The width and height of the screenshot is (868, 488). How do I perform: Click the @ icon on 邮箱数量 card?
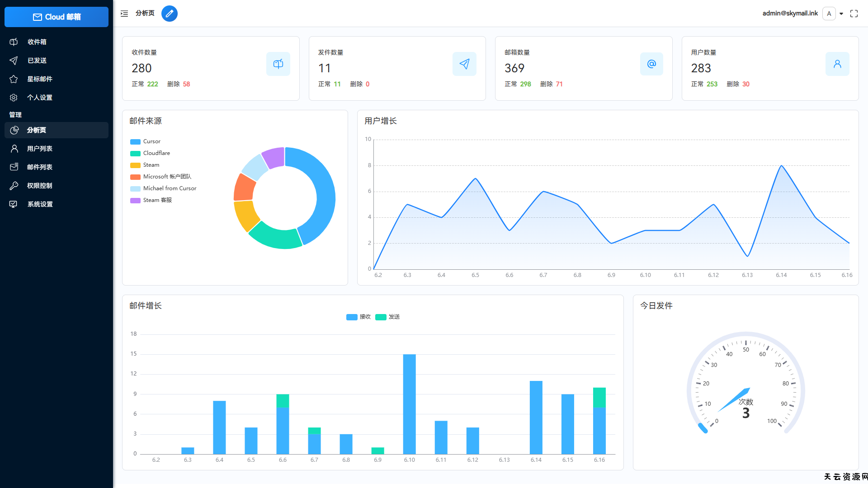[651, 64]
